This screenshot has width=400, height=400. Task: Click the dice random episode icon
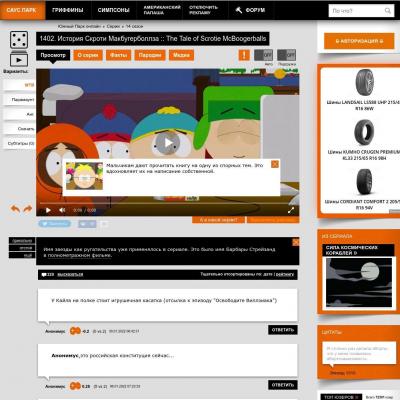pyautogui.click(x=19, y=40)
